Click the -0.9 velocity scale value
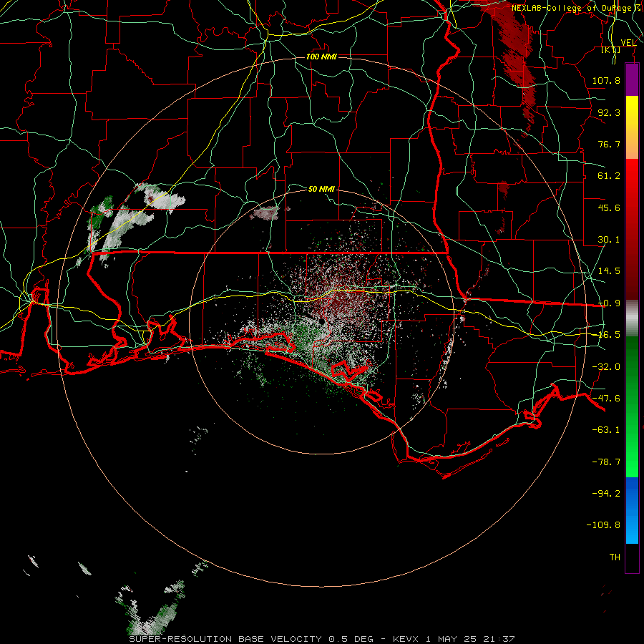Image resolution: width=644 pixels, height=644 pixels. [x=609, y=303]
